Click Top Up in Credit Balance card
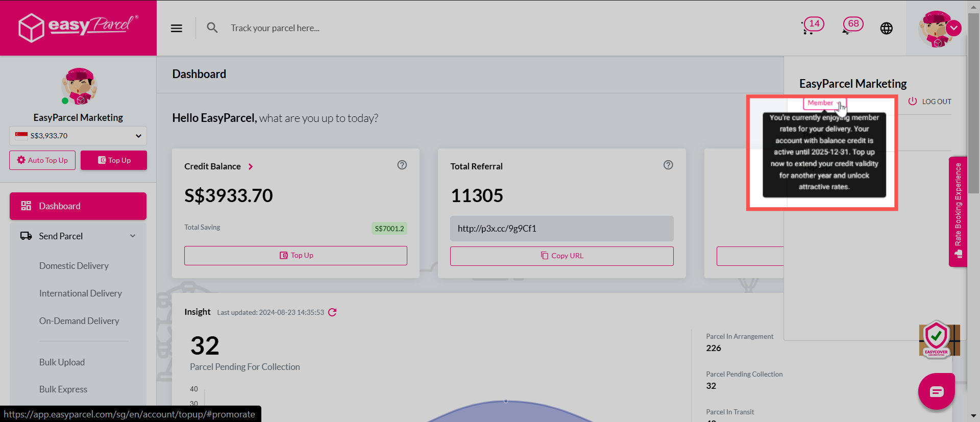The height and width of the screenshot is (422, 980). point(296,256)
